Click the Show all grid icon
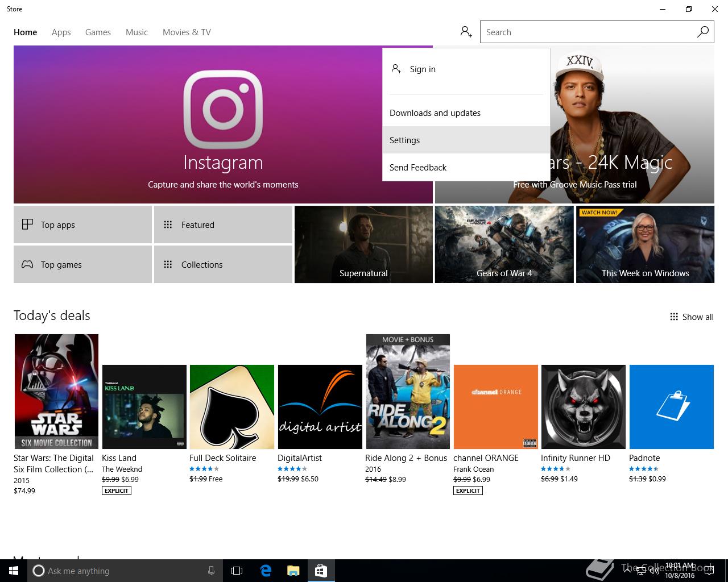Screen dimensions: 728x582 coord(674,317)
